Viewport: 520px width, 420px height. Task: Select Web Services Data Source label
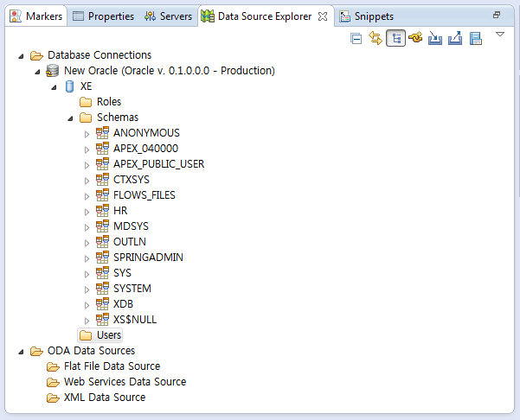125,382
